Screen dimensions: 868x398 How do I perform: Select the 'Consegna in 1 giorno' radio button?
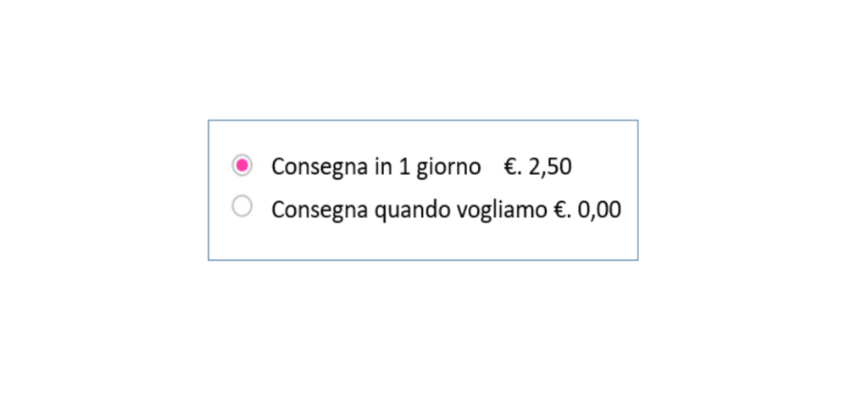click(x=242, y=165)
